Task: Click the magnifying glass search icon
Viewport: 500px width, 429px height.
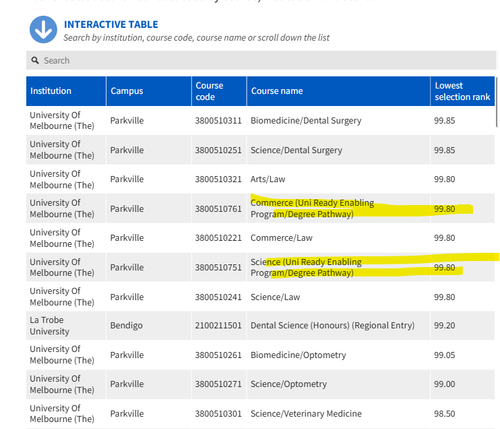Action: tap(35, 60)
